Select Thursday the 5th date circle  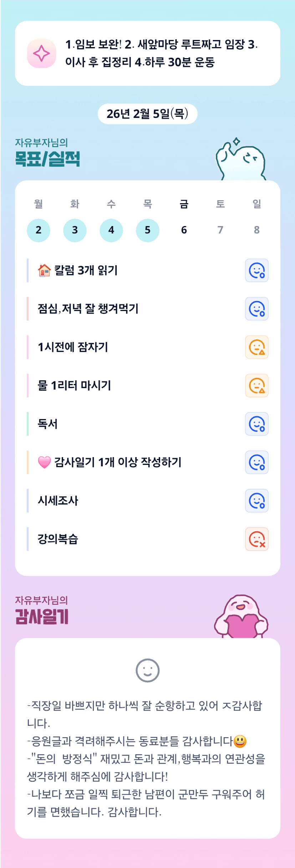click(x=148, y=230)
